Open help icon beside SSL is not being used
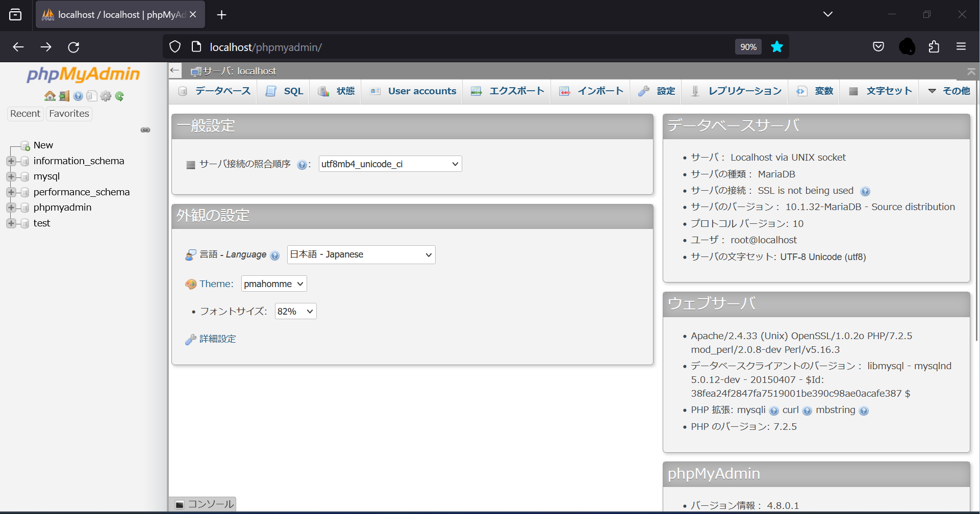This screenshot has width=980, height=514. tap(865, 191)
